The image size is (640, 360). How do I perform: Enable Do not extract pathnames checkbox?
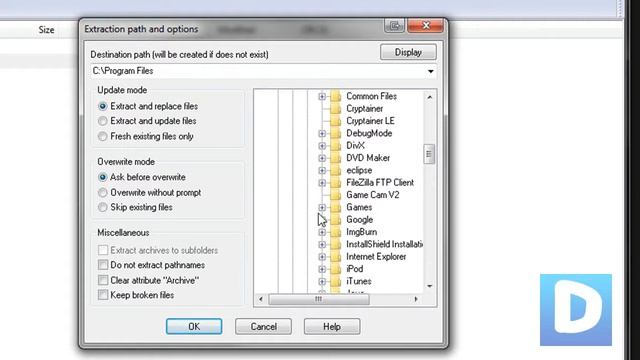[103, 265]
